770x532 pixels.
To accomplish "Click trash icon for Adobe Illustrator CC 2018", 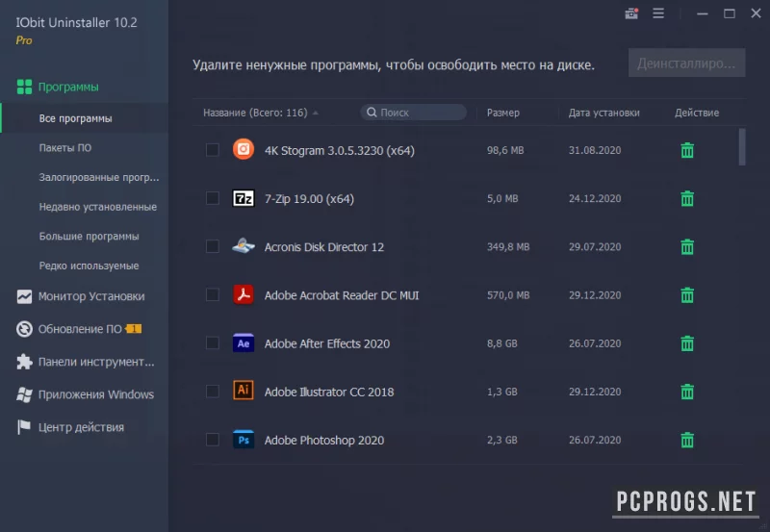I will click(x=687, y=392).
